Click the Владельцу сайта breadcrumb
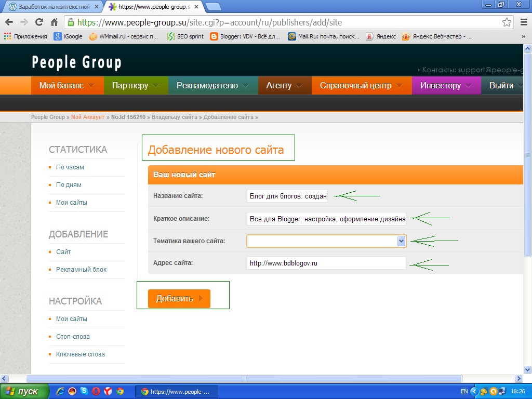The image size is (532, 399). click(x=174, y=117)
